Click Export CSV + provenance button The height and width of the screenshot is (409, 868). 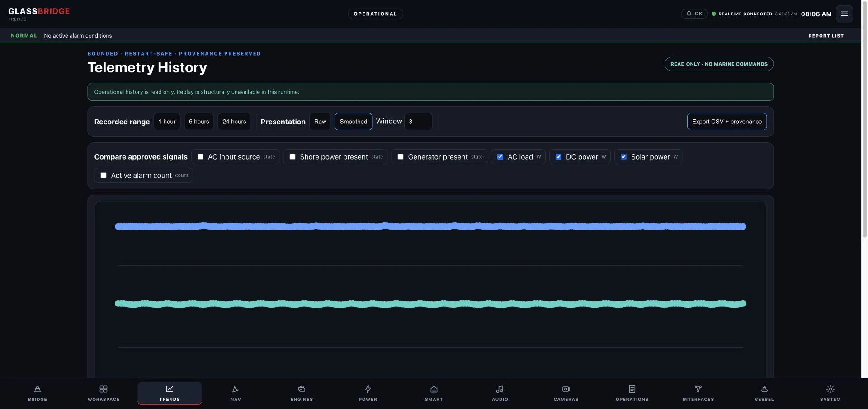[x=726, y=122]
